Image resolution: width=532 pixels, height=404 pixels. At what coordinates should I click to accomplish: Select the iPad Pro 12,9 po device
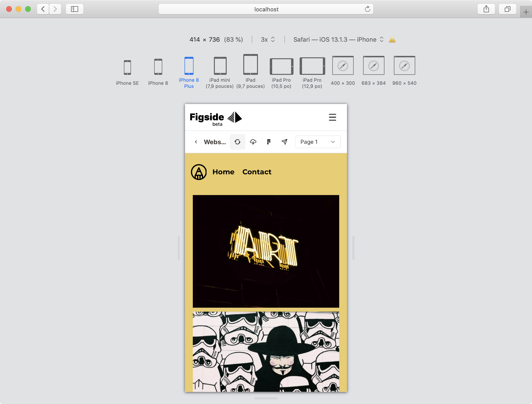(x=312, y=73)
